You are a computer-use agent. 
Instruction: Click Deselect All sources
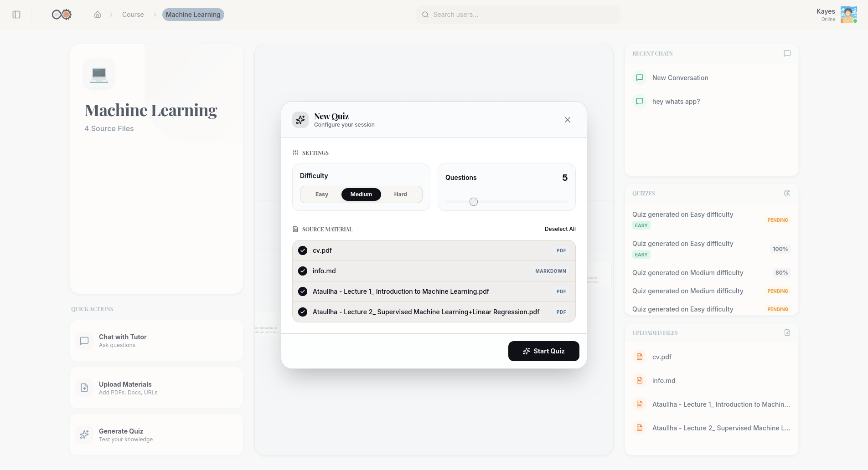(x=560, y=229)
